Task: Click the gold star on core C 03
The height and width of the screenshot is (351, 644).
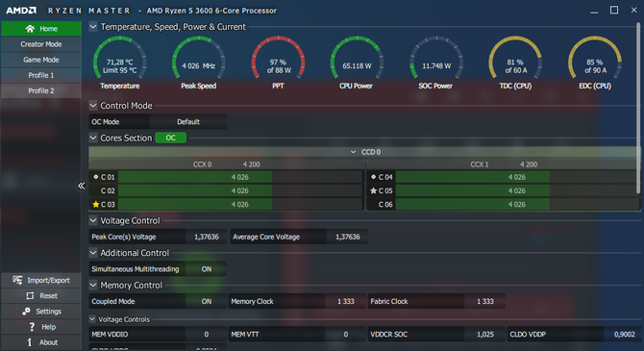Action: point(96,204)
